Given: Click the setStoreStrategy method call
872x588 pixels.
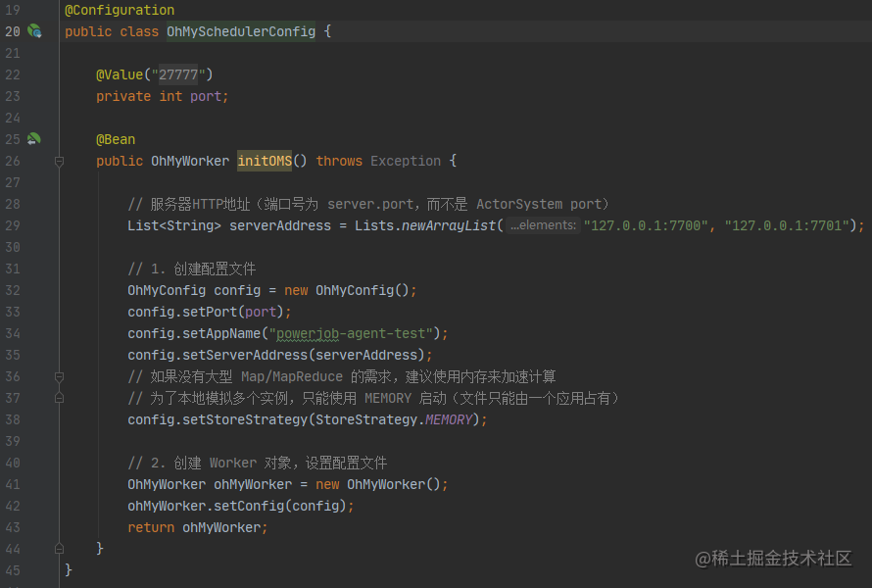Looking at the screenshot, I should pos(245,419).
